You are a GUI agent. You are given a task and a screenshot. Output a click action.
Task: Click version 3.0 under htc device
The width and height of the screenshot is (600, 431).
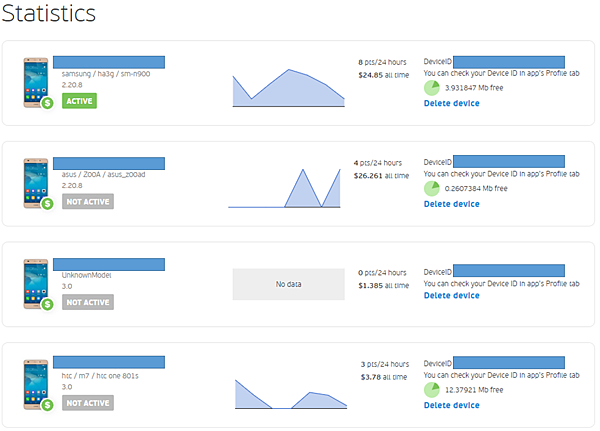point(67,387)
